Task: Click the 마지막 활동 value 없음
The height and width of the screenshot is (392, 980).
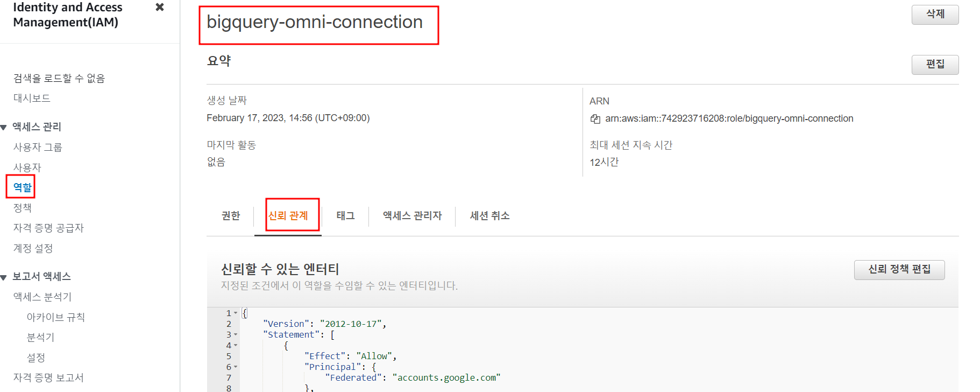Action: coord(216,162)
